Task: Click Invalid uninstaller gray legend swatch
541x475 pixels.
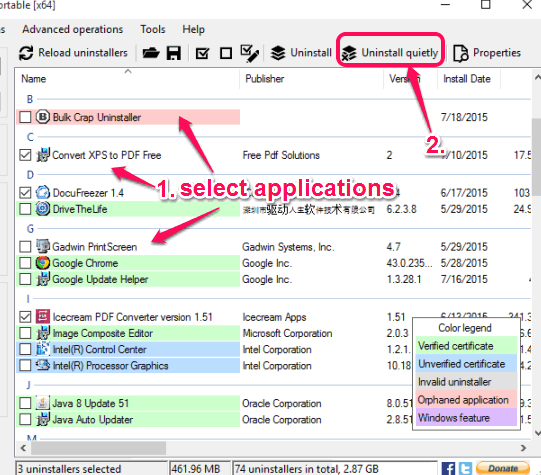Action: pos(466,382)
